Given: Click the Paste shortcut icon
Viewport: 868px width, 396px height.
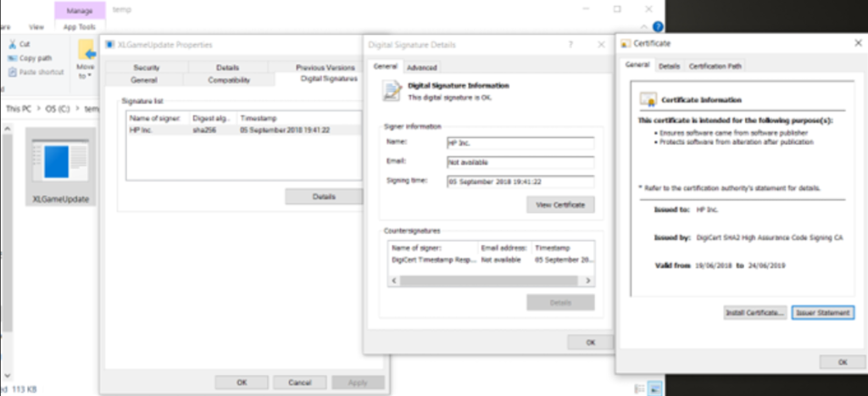Looking at the screenshot, I should pyautogui.click(x=12, y=72).
